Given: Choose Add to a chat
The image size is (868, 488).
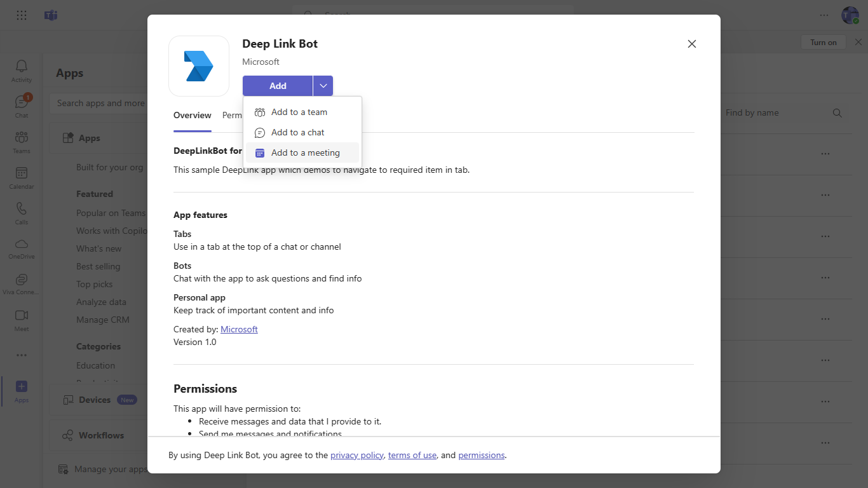Looking at the screenshot, I should coord(302,133).
